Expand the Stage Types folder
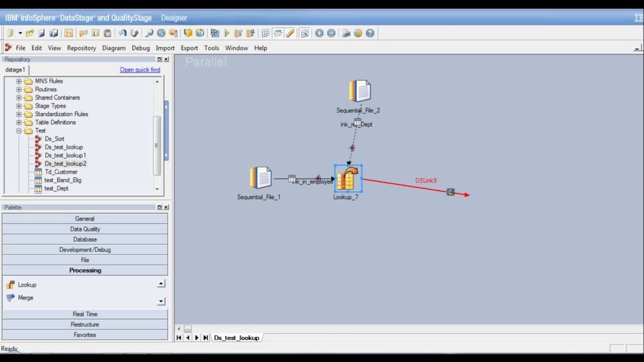 [x=19, y=106]
